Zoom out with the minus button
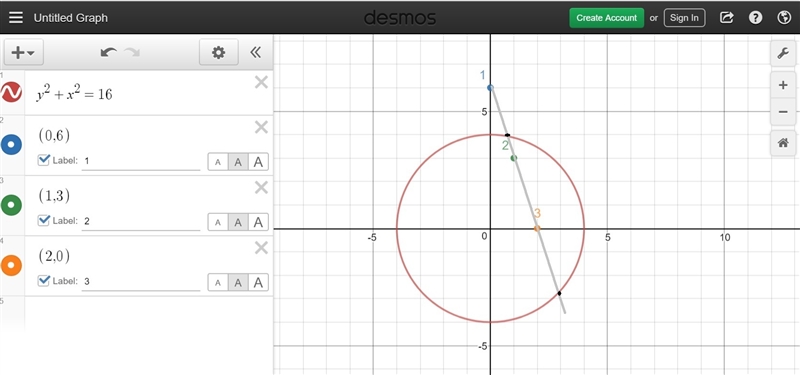The height and width of the screenshot is (375, 800). tap(783, 112)
